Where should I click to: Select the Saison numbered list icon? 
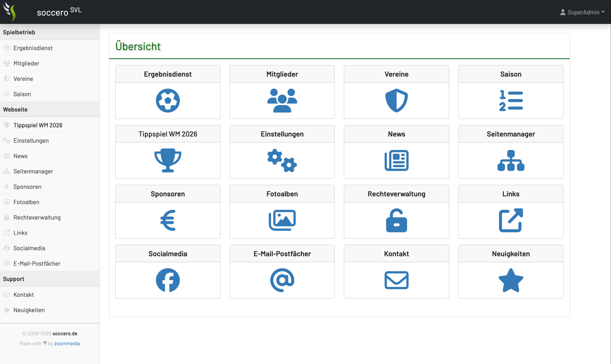[511, 101]
